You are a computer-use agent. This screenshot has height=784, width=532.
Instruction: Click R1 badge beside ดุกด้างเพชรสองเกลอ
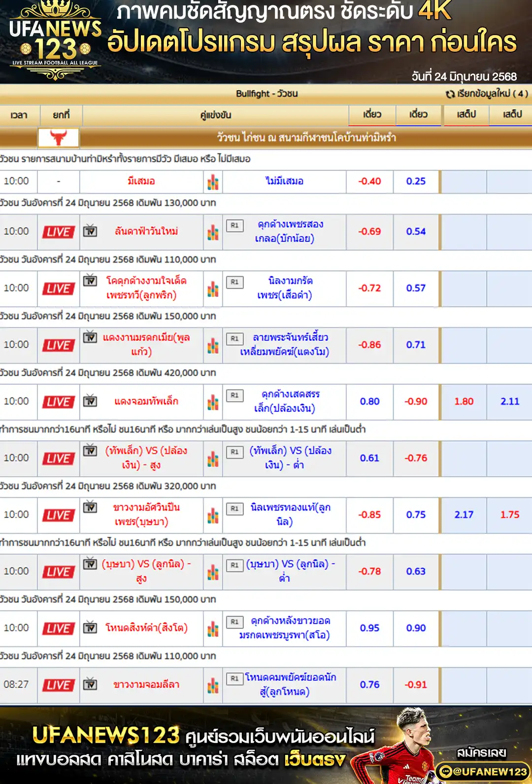coord(234,226)
